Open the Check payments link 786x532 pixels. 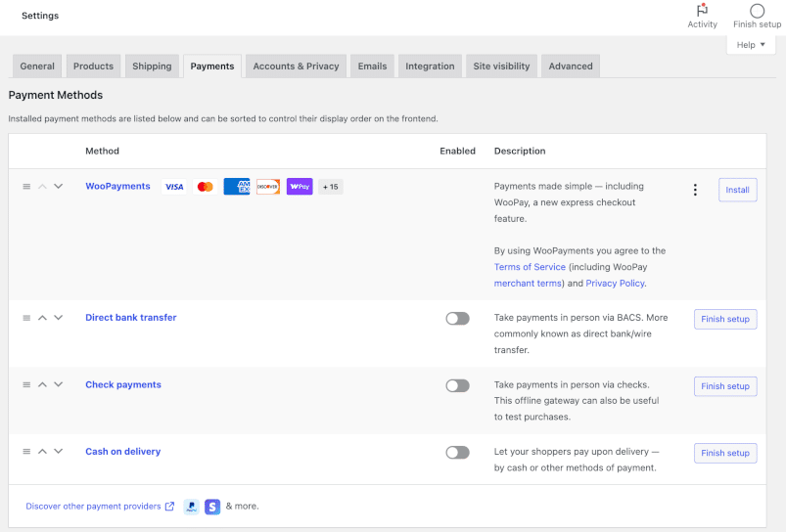123,384
